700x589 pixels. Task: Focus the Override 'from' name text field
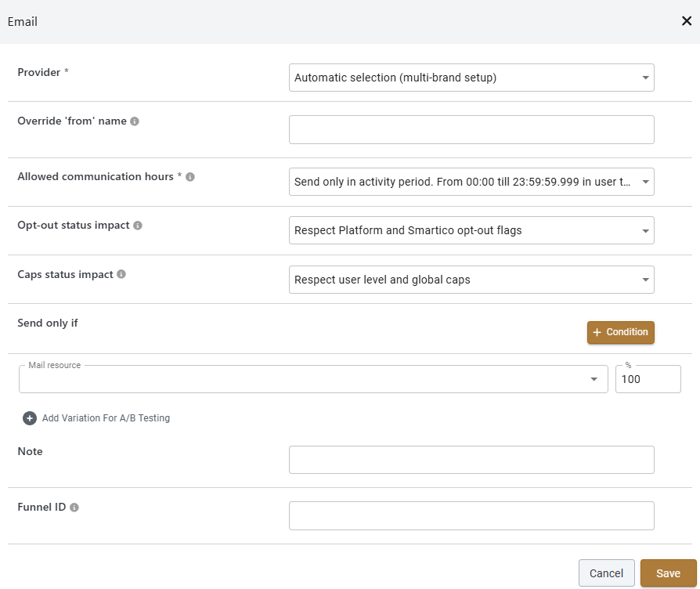(x=471, y=130)
